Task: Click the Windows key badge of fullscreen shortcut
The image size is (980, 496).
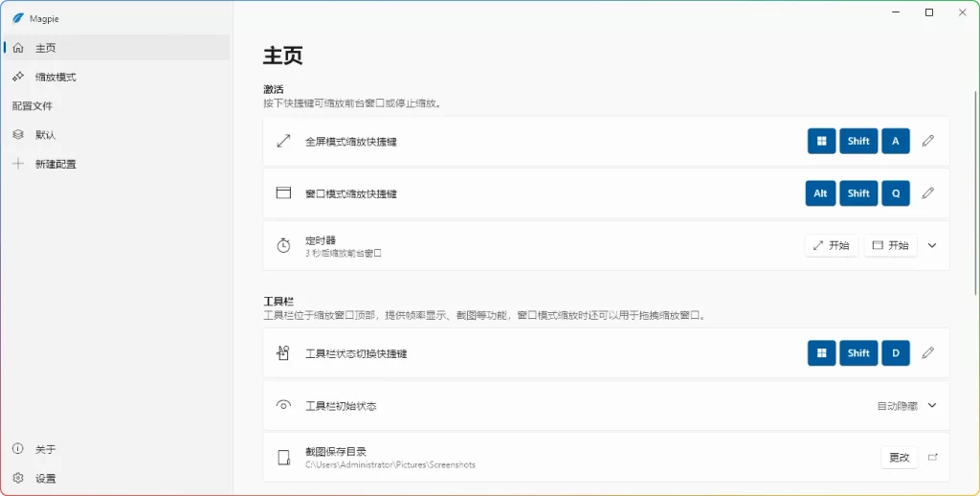Action: pos(821,142)
